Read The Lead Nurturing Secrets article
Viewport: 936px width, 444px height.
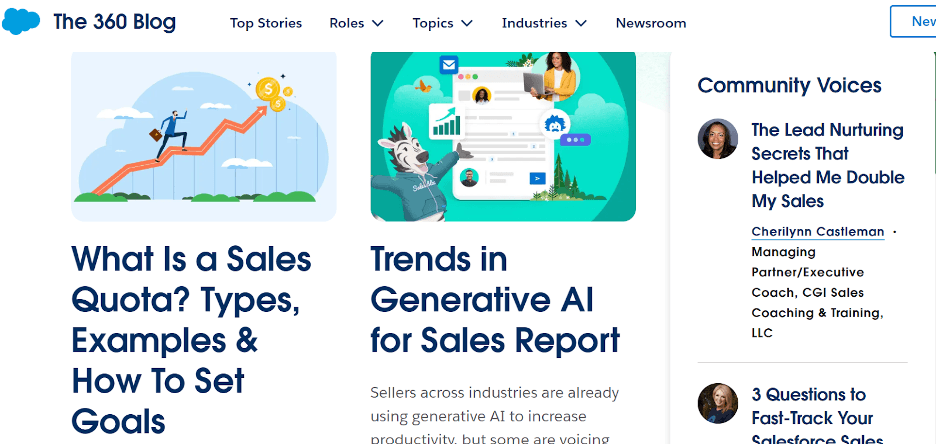[827, 165]
